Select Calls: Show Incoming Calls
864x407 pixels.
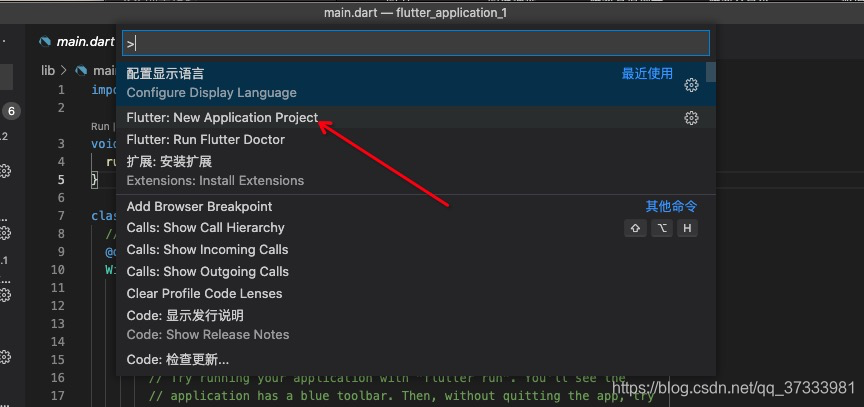pyautogui.click(x=415, y=249)
